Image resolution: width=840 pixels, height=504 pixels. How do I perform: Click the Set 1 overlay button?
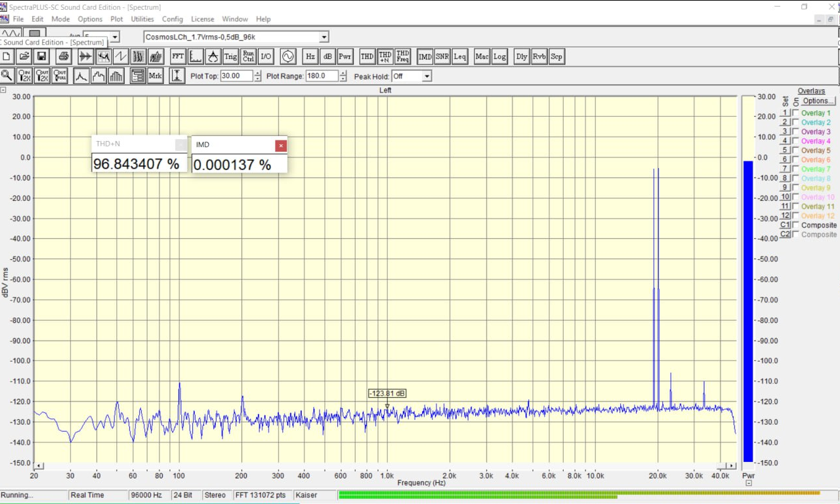pos(786,113)
